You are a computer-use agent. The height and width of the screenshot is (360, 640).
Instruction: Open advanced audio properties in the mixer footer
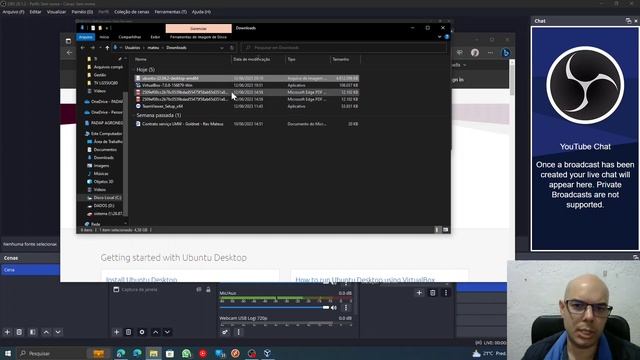(225, 332)
